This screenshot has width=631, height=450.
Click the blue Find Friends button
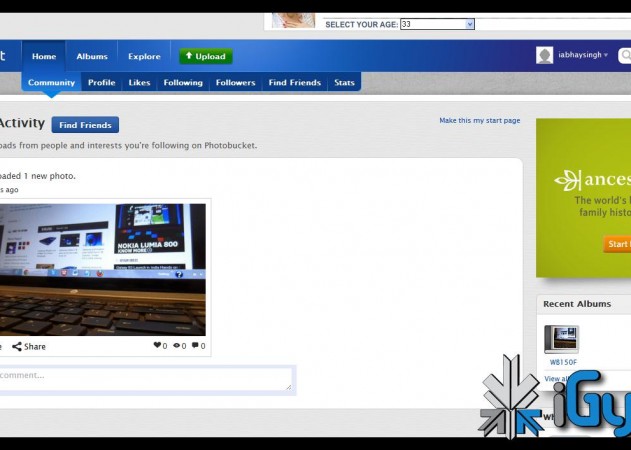[85, 125]
